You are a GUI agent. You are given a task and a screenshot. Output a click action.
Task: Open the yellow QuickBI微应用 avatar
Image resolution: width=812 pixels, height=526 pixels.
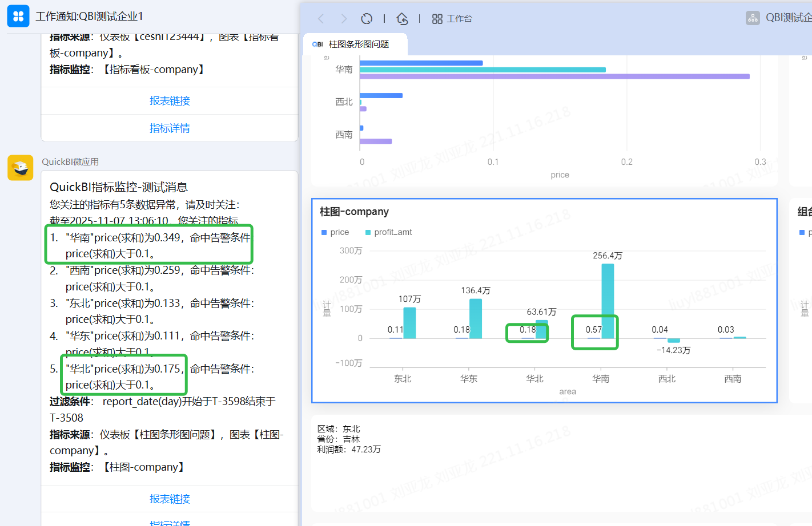point(20,168)
